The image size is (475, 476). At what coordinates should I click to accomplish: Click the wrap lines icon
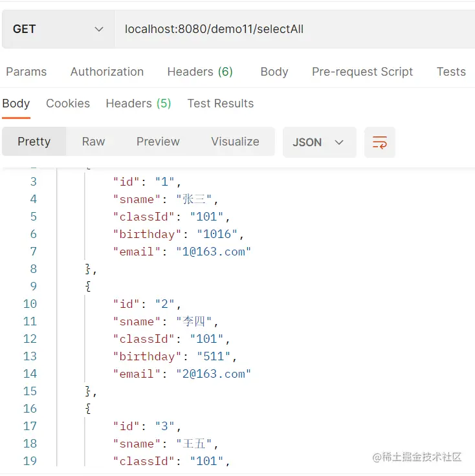coord(380,142)
